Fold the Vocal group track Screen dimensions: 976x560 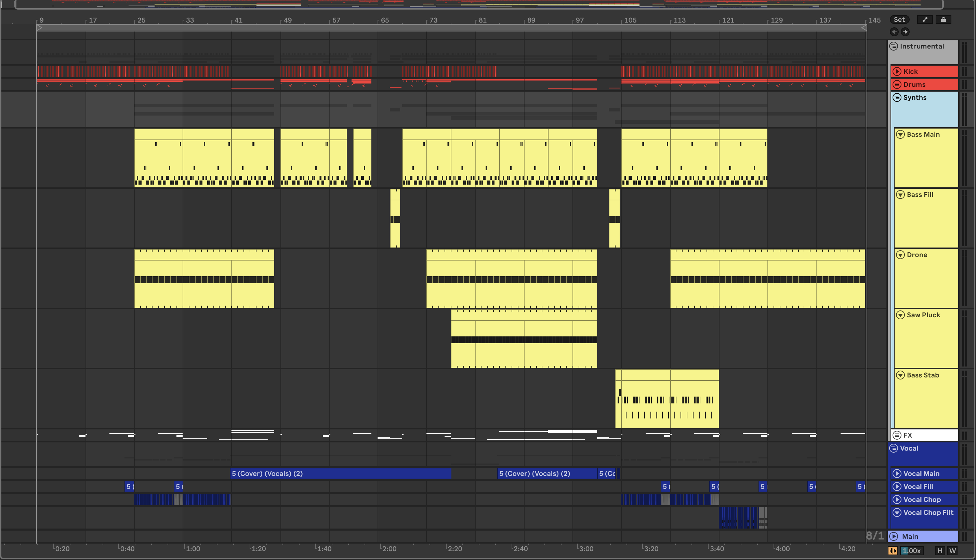coord(893,448)
